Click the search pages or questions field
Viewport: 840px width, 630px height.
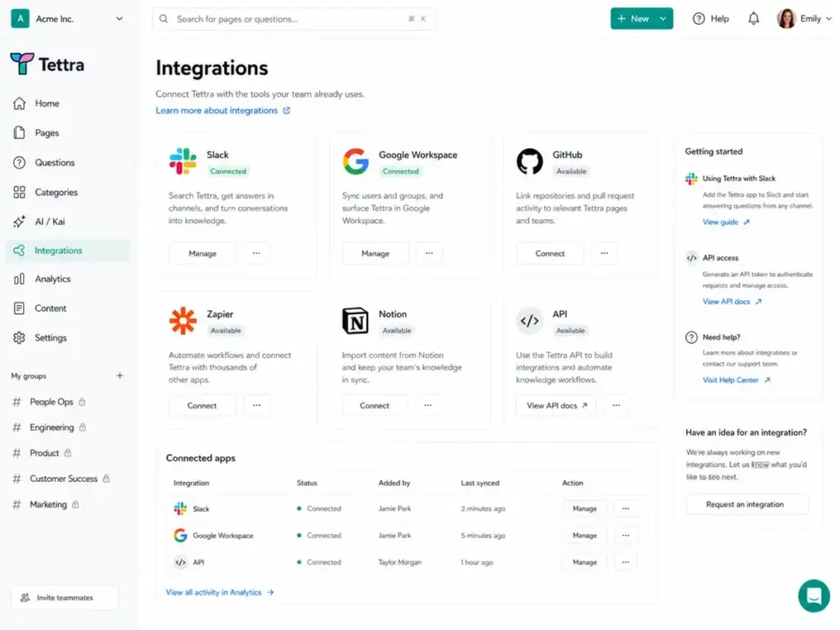click(294, 19)
